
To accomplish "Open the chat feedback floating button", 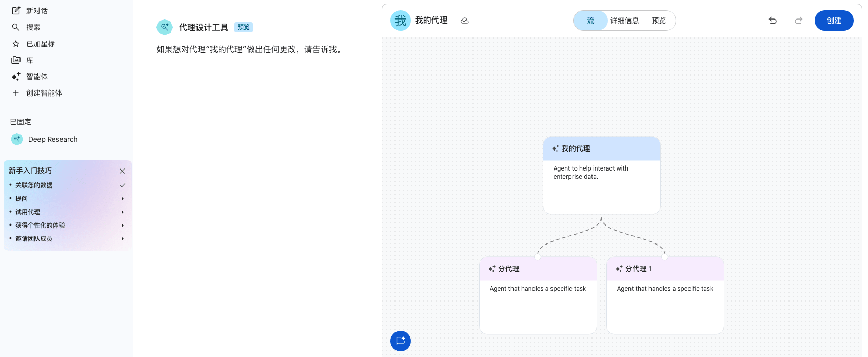I will 401,341.
